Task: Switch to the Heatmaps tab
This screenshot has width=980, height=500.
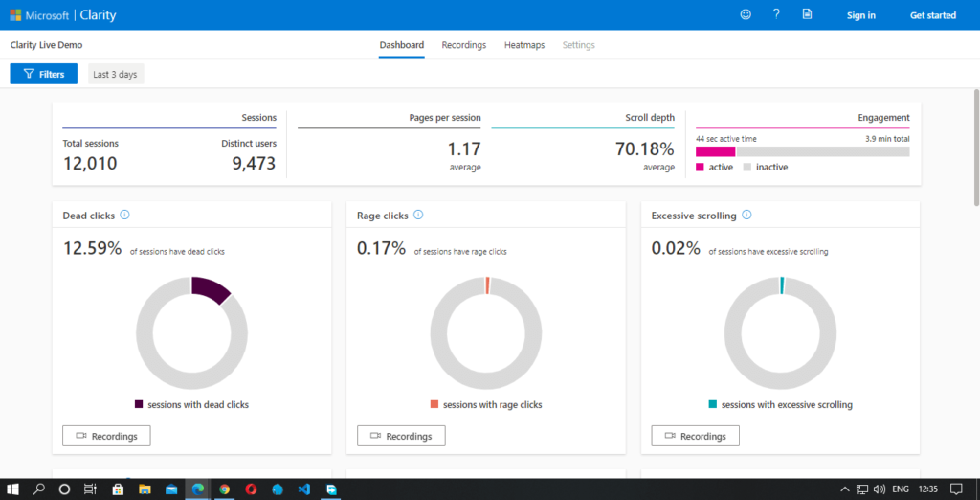Action: tap(524, 45)
